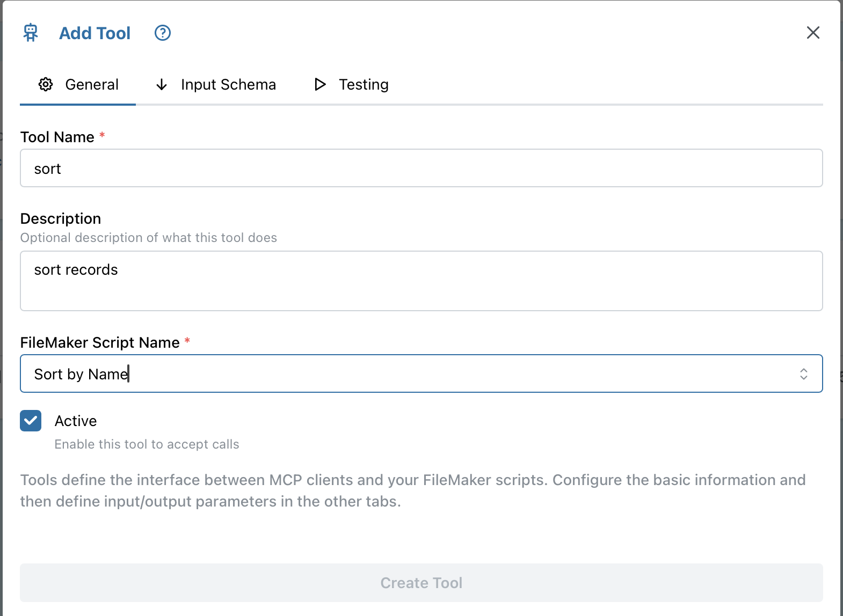Focus the Tool Name input containing "sort"
This screenshot has width=843, height=616.
coord(421,168)
